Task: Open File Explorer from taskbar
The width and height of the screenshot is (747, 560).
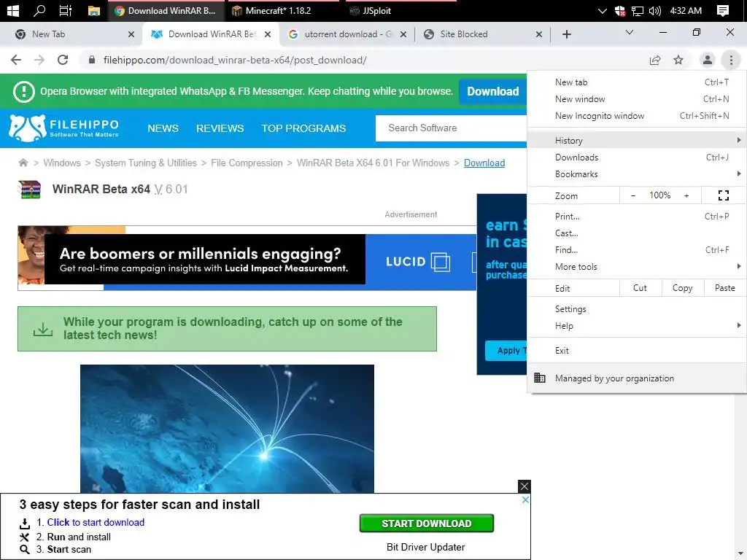Action: click(94, 10)
